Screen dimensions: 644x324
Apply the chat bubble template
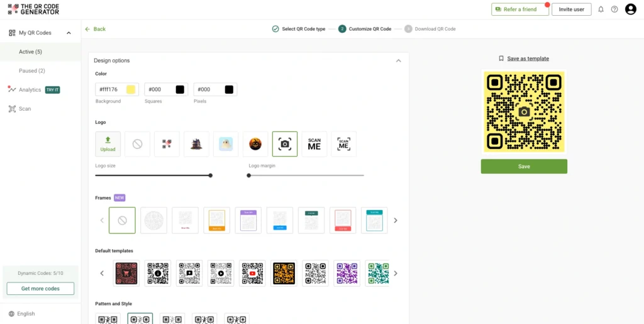tap(189, 273)
